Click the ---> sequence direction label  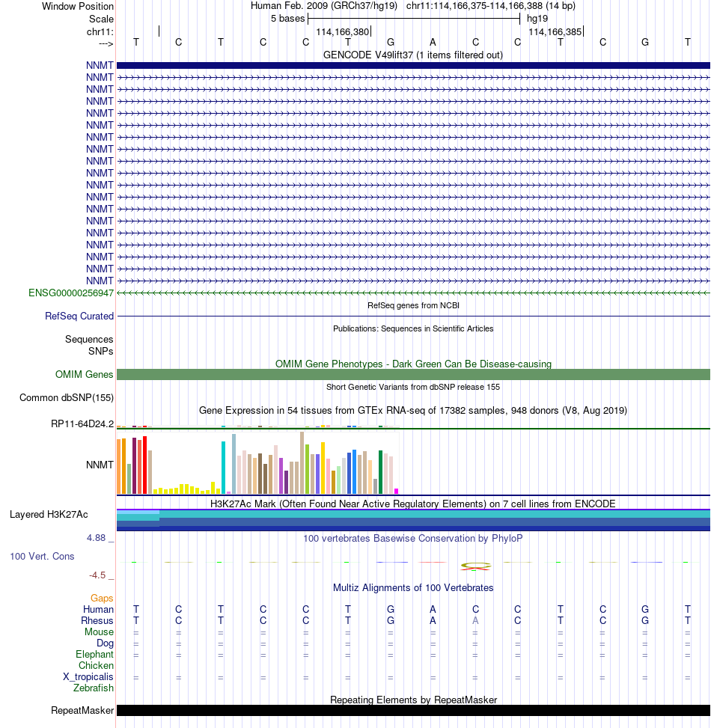click(x=106, y=43)
